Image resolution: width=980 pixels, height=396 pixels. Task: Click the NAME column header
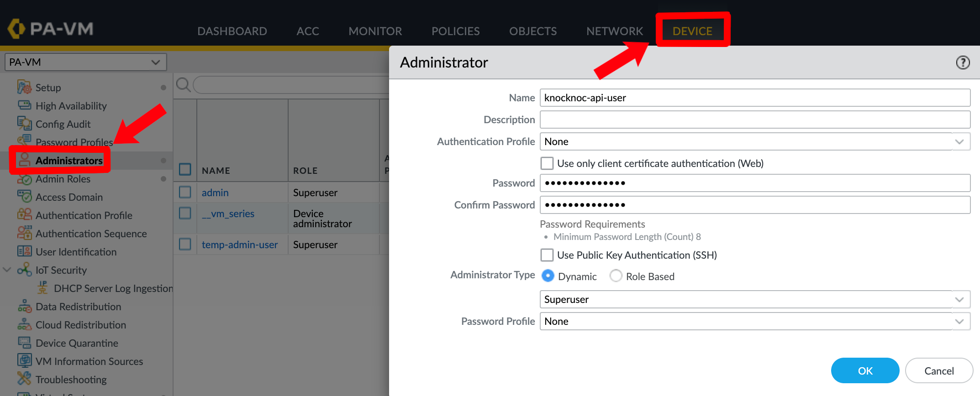(x=216, y=171)
